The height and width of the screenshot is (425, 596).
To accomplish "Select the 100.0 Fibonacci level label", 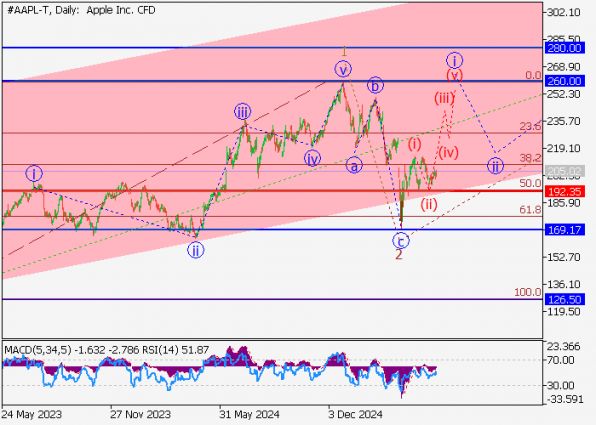I will point(528,292).
